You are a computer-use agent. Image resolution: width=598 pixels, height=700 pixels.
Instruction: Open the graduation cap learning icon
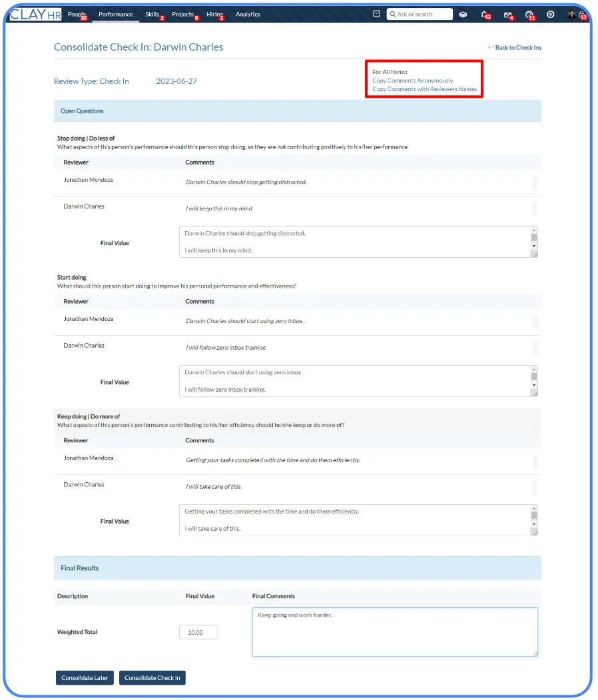click(463, 14)
